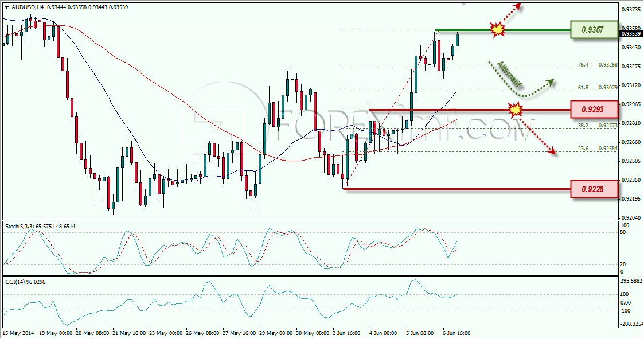Click the 19 May 00:00 time label
The height and width of the screenshot is (339, 644).
(x=56, y=333)
